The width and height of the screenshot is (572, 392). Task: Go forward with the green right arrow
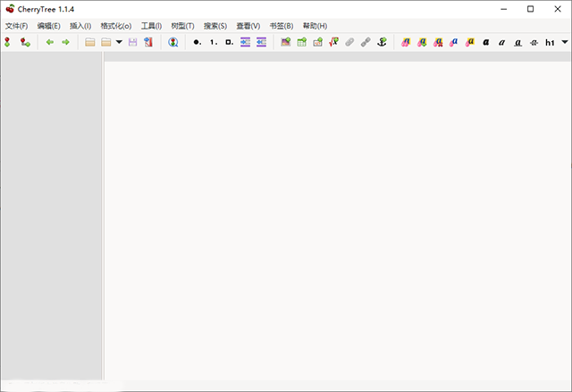tap(65, 42)
